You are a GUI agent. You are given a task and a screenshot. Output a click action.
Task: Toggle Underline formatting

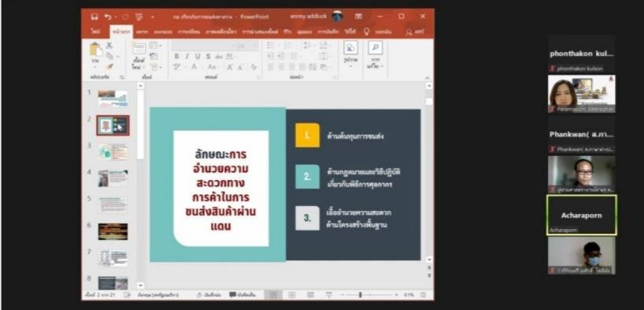(x=197, y=57)
